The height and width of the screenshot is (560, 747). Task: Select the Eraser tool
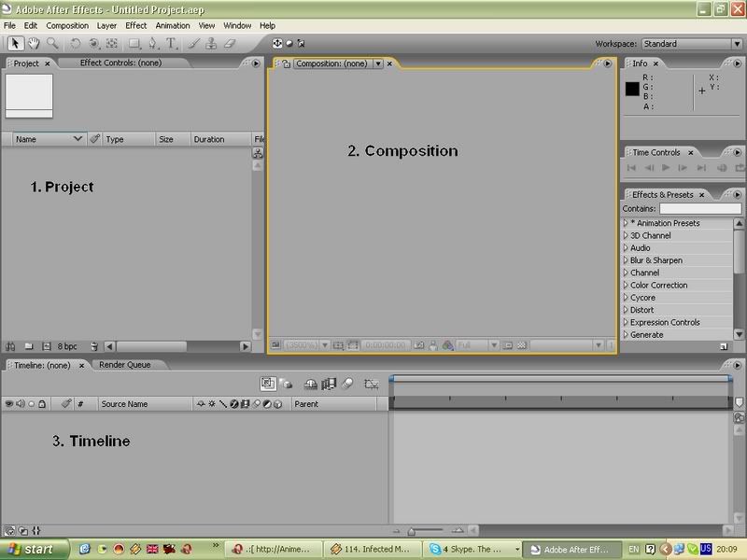230,44
